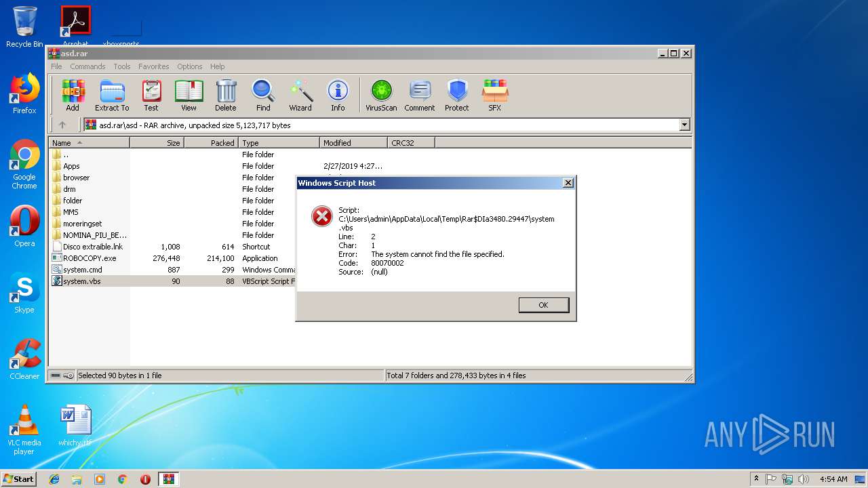Viewport: 868px width, 488px height.
Task: Click the Delete trash can icon
Action: pos(226,96)
